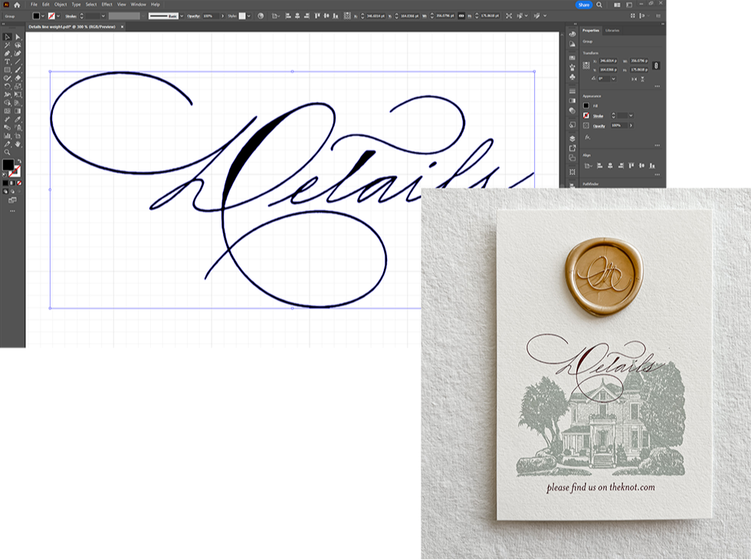The height and width of the screenshot is (560, 751).
Task: Open the Layers panel icon
Action: pos(572,139)
